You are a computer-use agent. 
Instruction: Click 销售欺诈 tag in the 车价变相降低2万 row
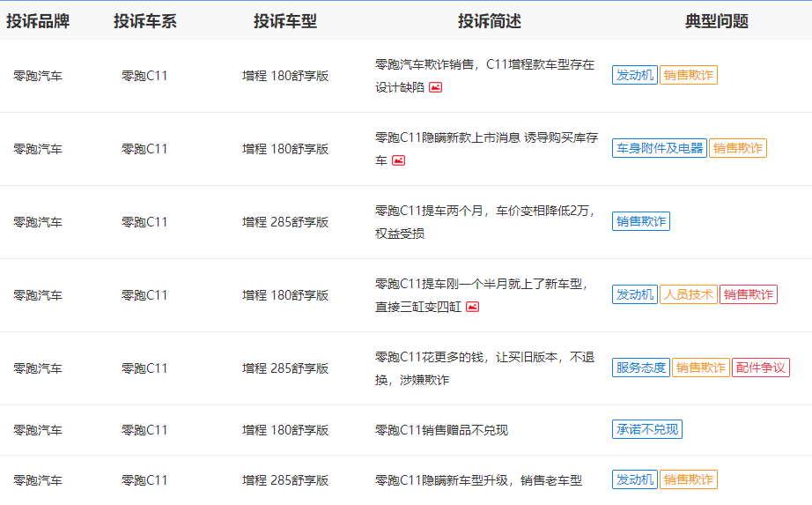tap(640, 221)
